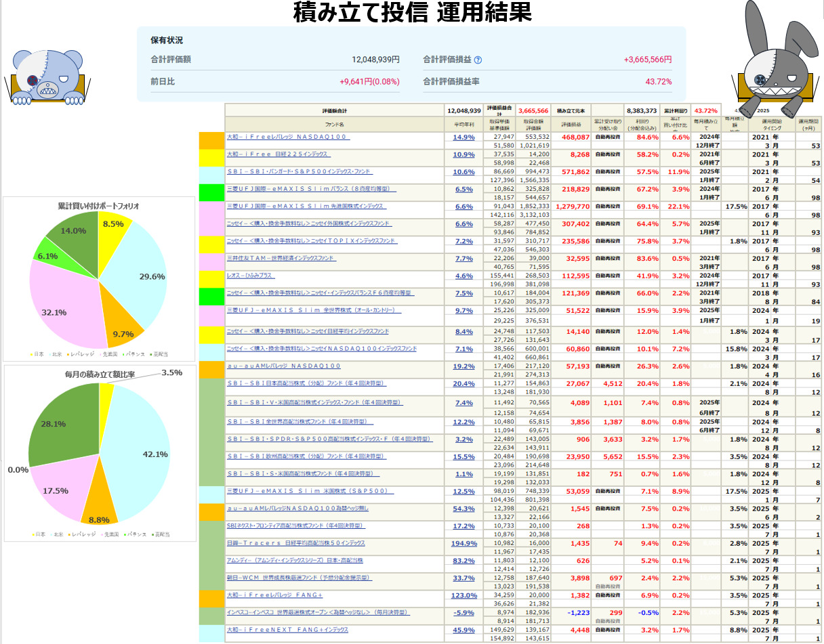Image resolution: width=824 pixels, height=644 pixels.
Task: Click the 83.2% average yield link
Action: click(464, 561)
